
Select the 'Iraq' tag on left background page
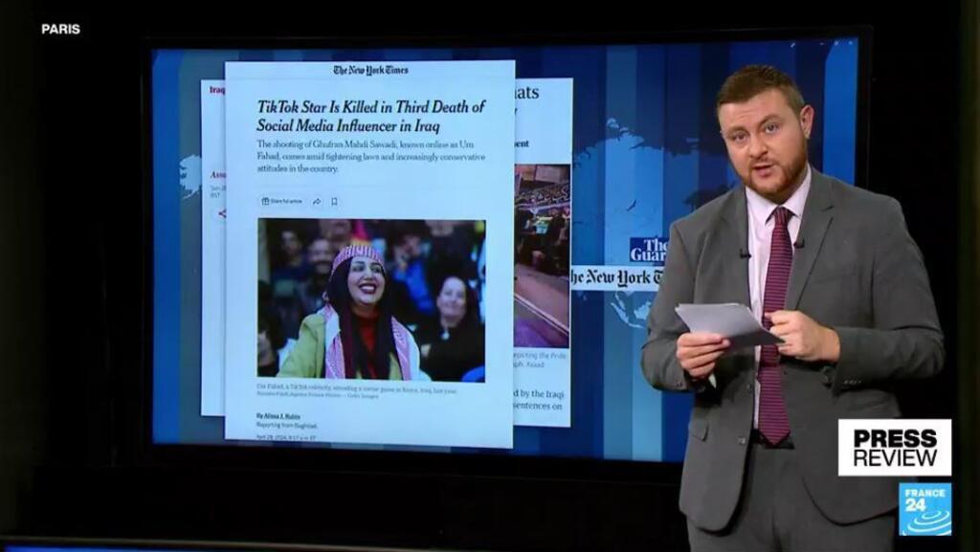point(216,89)
